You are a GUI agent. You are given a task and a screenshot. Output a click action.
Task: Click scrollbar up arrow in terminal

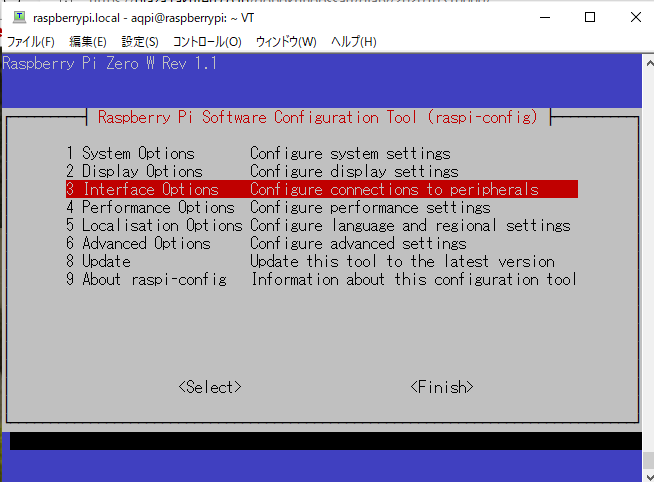coord(649,63)
